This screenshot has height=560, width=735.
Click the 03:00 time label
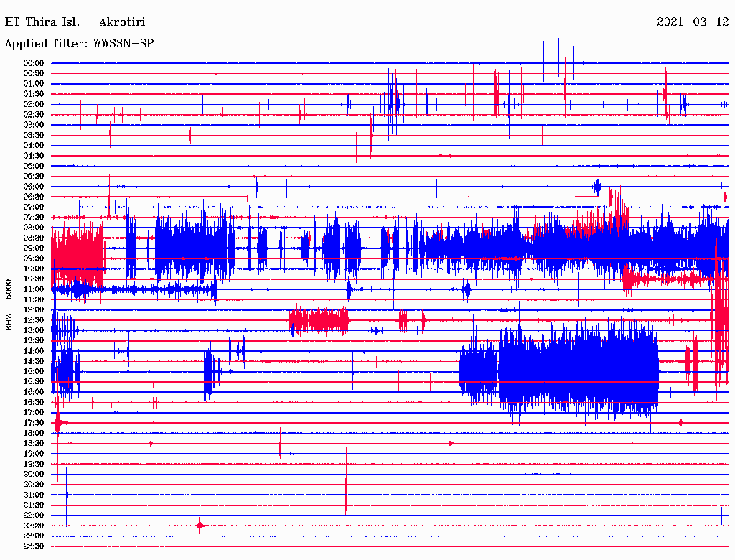[34, 125]
